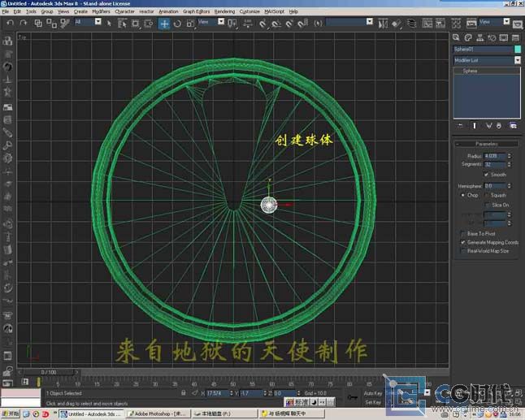The width and height of the screenshot is (525, 420).
Task: Select the Bind to Space Warp tool
Action: pos(65,23)
